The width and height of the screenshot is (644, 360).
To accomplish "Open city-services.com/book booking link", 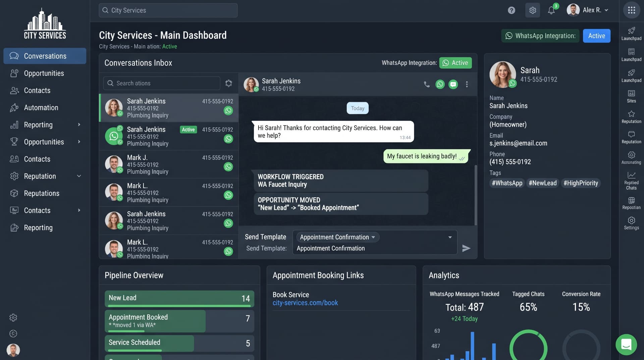I will (x=305, y=303).
